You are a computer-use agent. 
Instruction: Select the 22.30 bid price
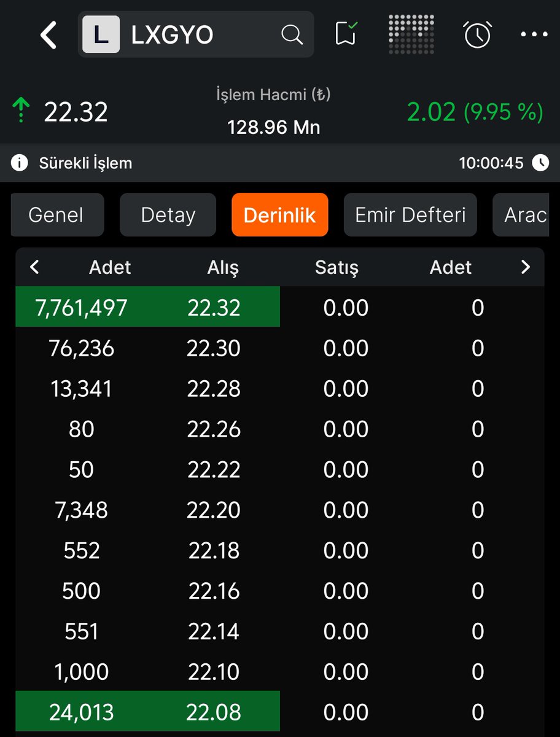[x=214, y=348]
